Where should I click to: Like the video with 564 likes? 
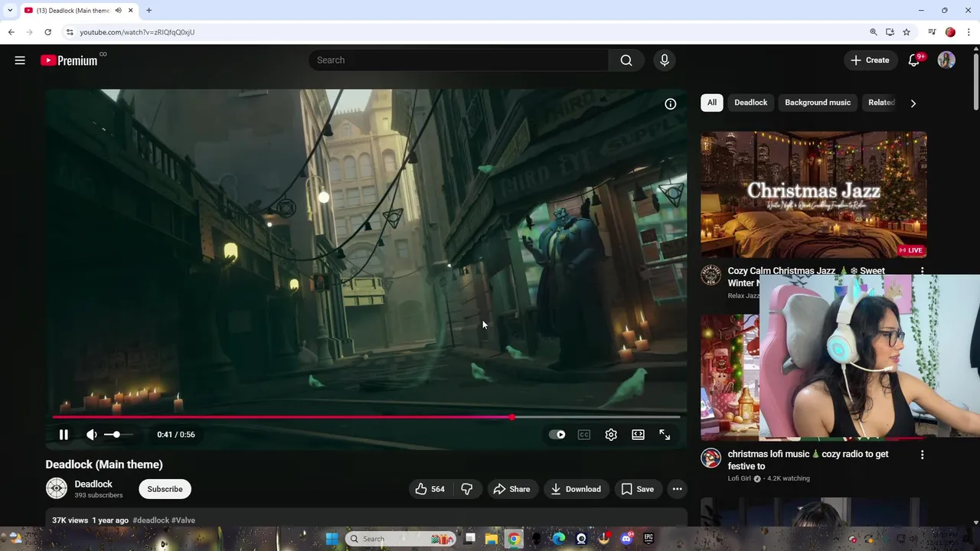pos(430,489)
